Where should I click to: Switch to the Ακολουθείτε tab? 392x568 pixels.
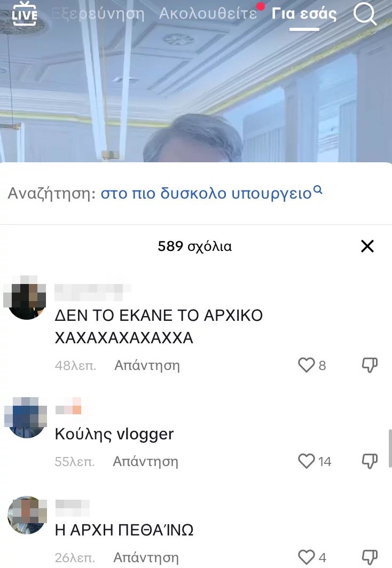click(x=208, y=14)
